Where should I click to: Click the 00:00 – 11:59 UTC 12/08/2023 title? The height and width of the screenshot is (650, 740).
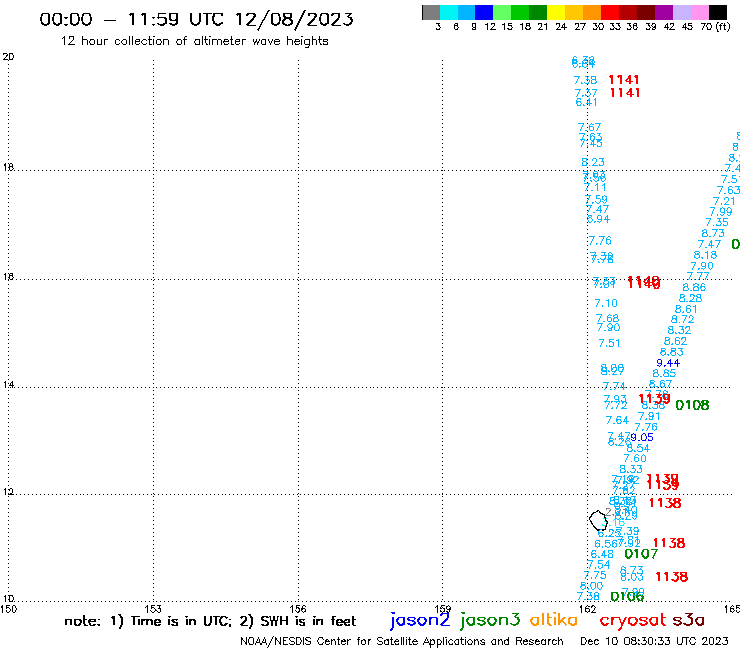coord(196,19)
